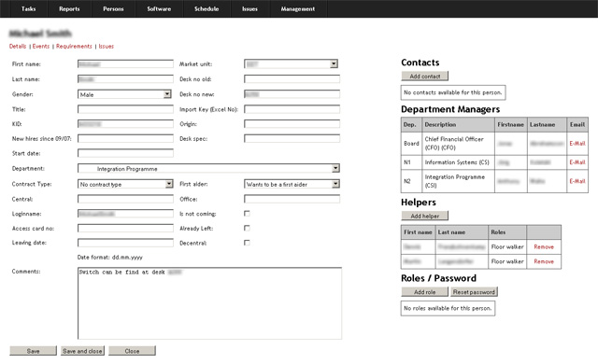Toggle the Is not coming checkbox
Screen dimensions: 598x364
(247, 214)
